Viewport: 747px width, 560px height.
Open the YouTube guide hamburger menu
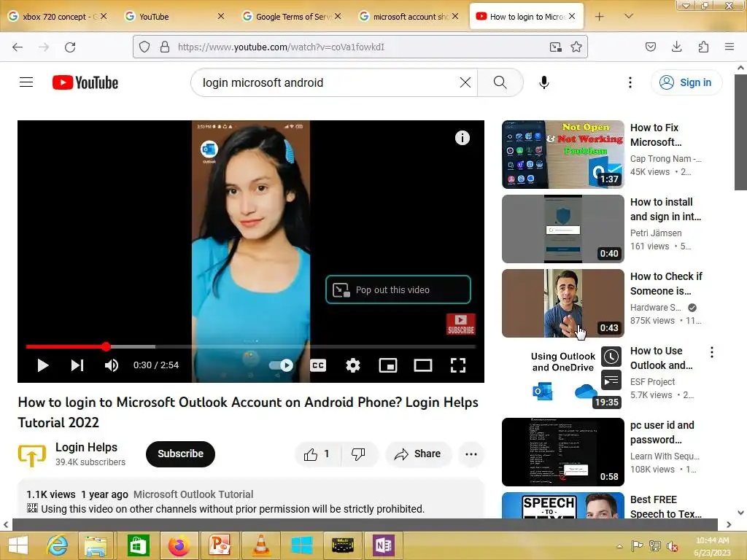coord(26,82)
